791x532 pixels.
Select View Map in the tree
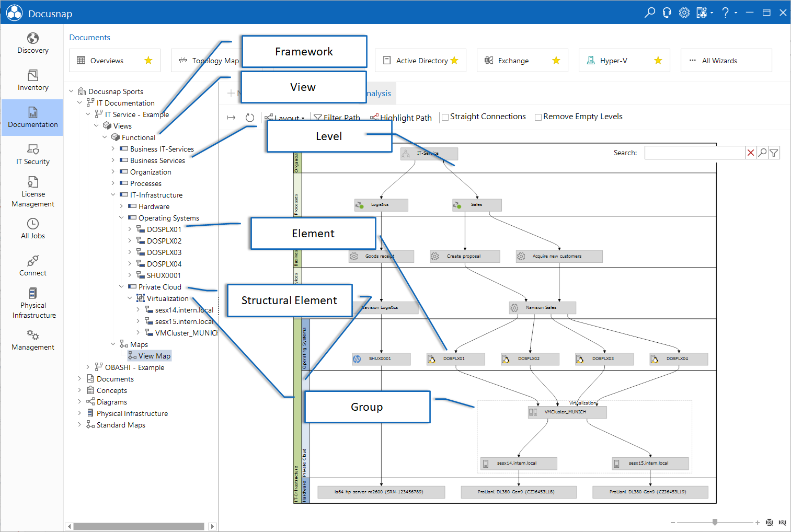pyautogui.click(x=150, y=356)
